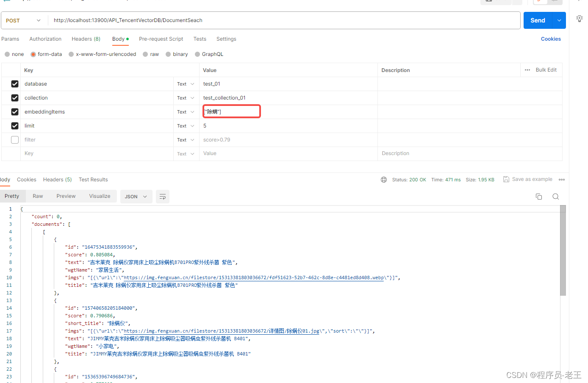This screenshot has width=588, height=383.
Task: Switch response view to Preview
Action: click(66, 196)
